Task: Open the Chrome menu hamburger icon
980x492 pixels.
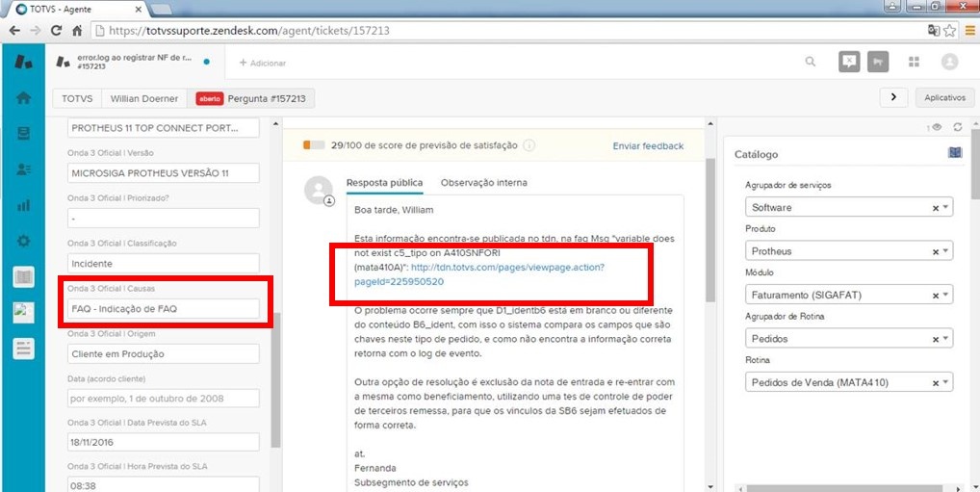Action: click(968, 30)
